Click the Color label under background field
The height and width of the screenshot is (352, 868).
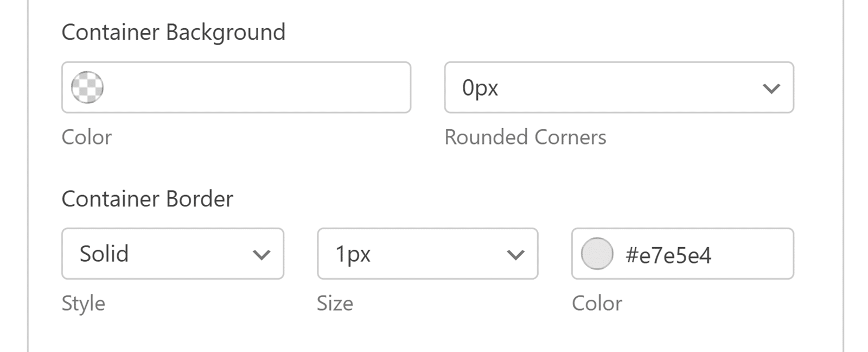click(87, 137)
